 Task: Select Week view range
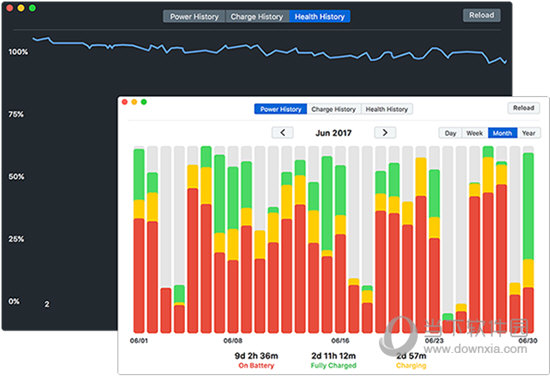click(475, 133)
